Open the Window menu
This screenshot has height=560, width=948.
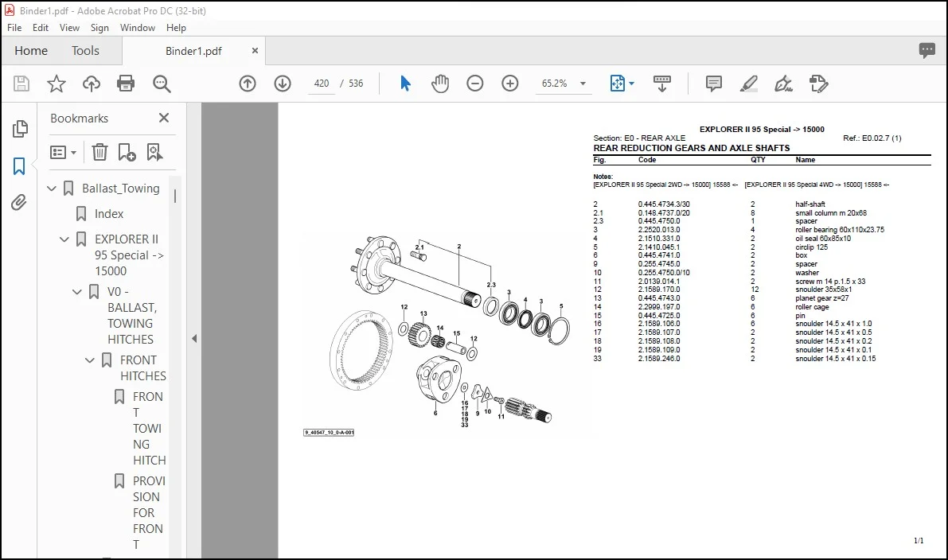(x=137, y=28)
